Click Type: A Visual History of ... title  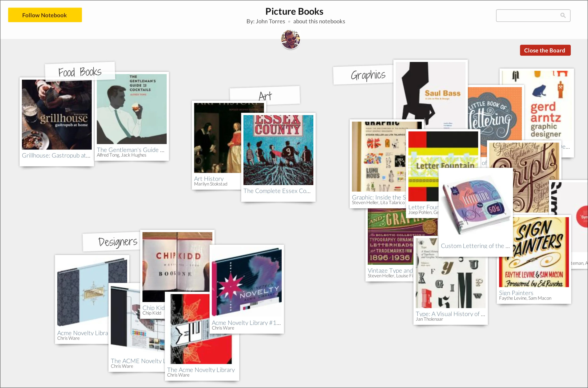[450, 314]
